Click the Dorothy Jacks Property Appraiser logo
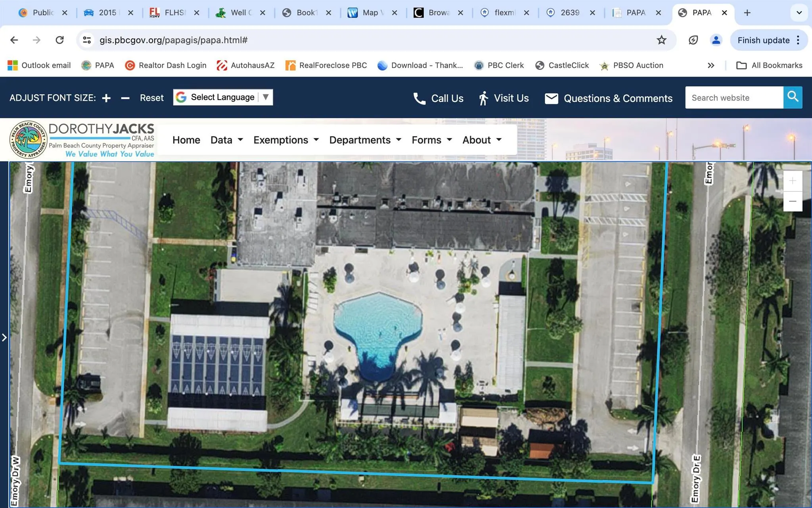Screen dimensions: 812x508 [82, 140]
